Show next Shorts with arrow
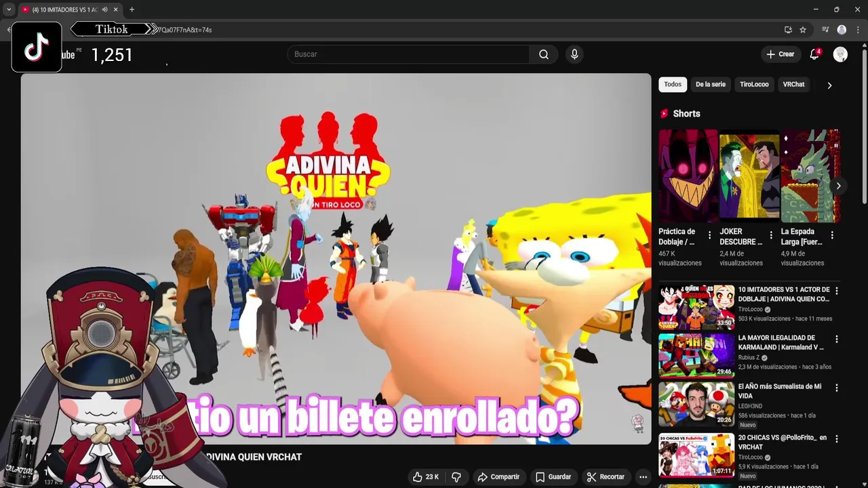The height and width of the screenshot is (488, 868). 838,186
